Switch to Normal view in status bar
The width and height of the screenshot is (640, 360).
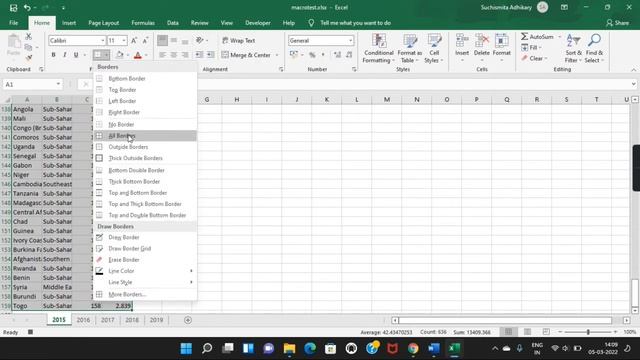point(509,332)
